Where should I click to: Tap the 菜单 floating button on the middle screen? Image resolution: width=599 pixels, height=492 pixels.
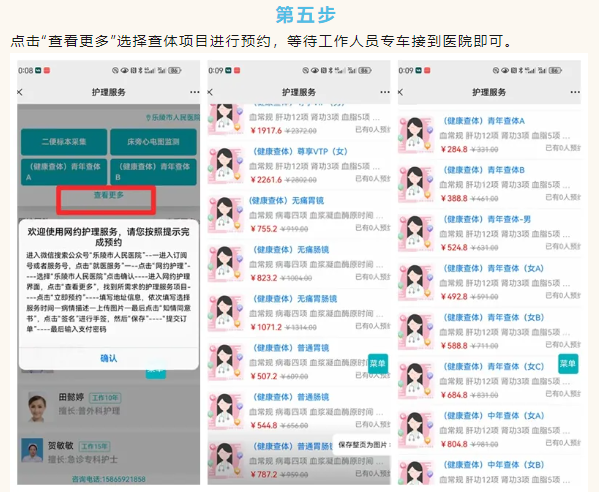377,363
